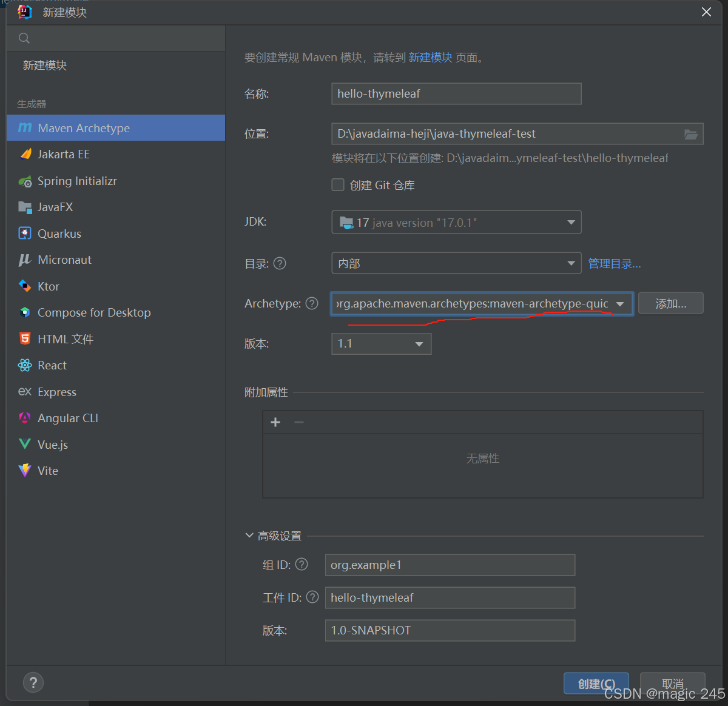Select Maven Archetype generator
Screen dimensions: 728x706
116,128
